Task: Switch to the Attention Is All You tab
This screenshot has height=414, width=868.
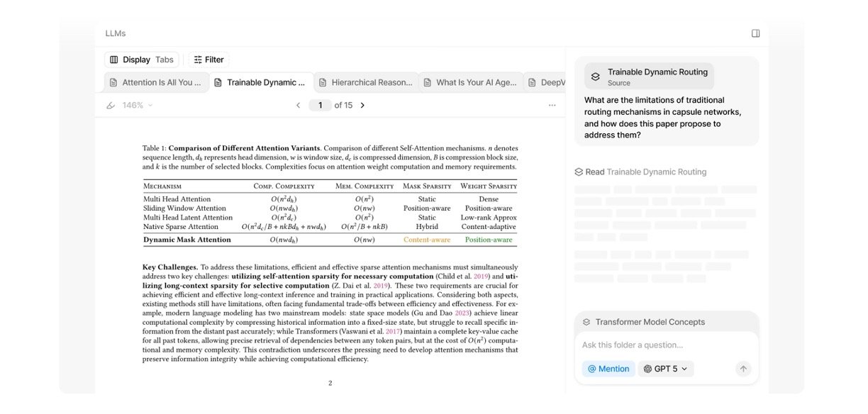Action: (157, 82)
